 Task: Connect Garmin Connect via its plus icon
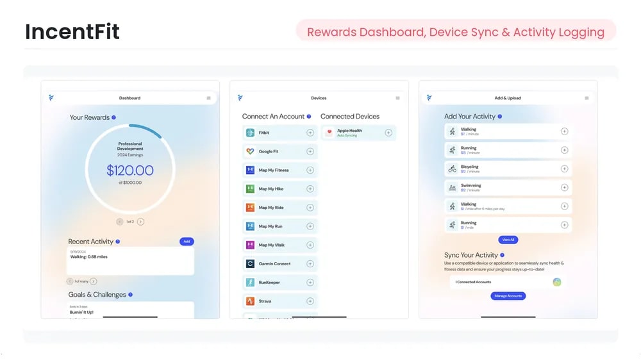(x=310, y=263)
